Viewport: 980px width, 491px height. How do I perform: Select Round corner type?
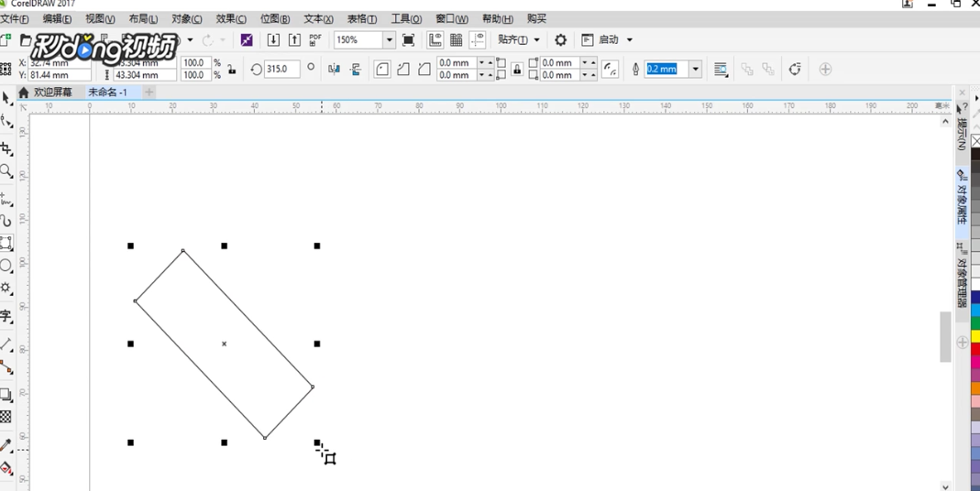382,69
